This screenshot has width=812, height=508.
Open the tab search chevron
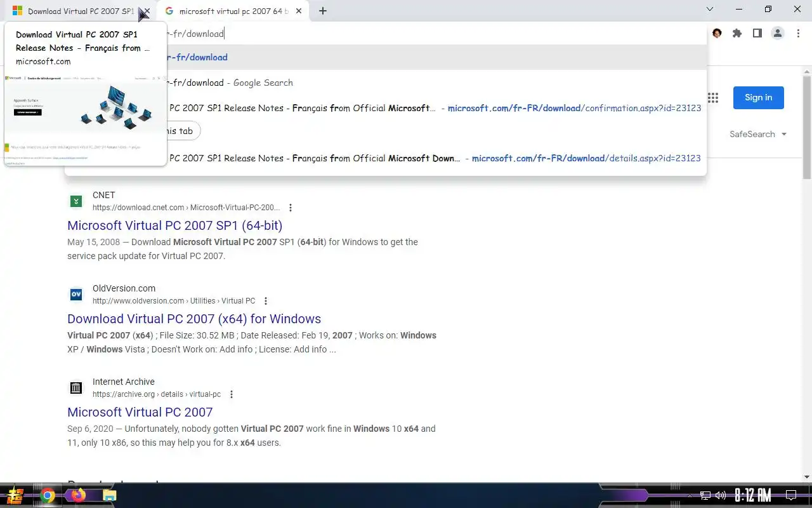(710, 9)
